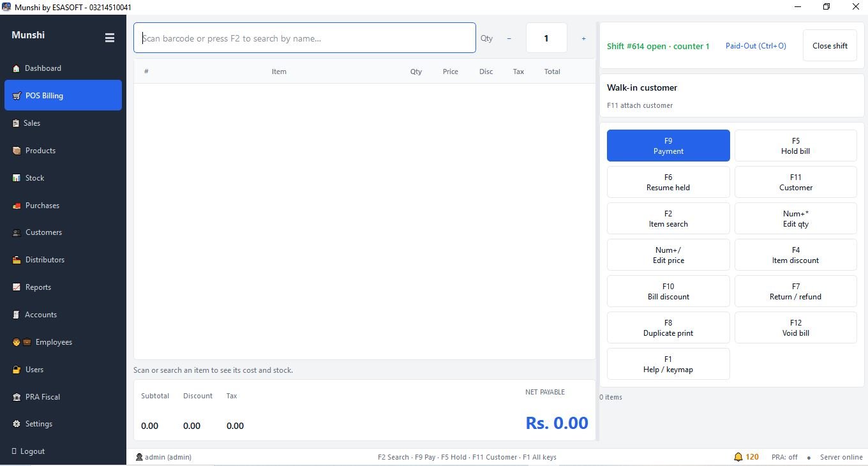The image size is (868, 466).
Task: Open Settings from the sidebar
Action: [63, 424]
